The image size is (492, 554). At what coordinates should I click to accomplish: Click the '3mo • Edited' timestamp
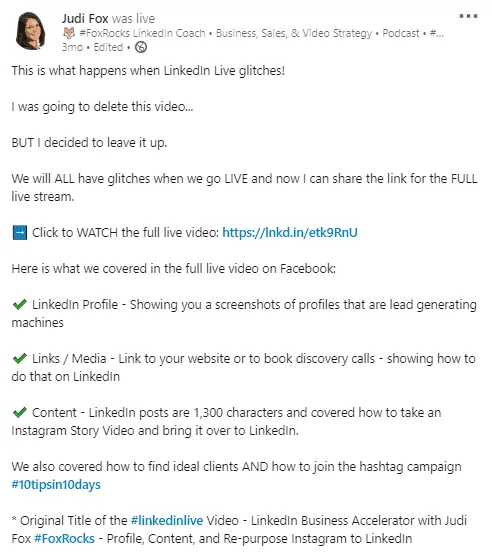[93, 47]
